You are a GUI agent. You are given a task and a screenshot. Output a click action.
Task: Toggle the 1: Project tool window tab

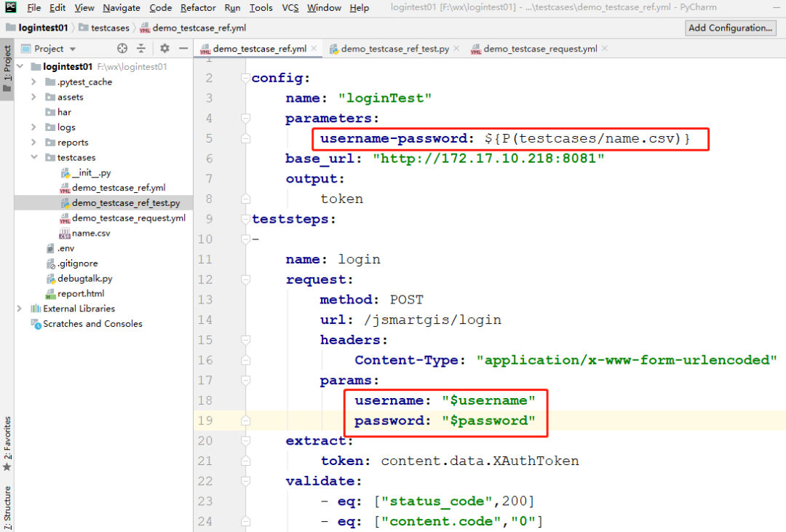tap(7, 68)
